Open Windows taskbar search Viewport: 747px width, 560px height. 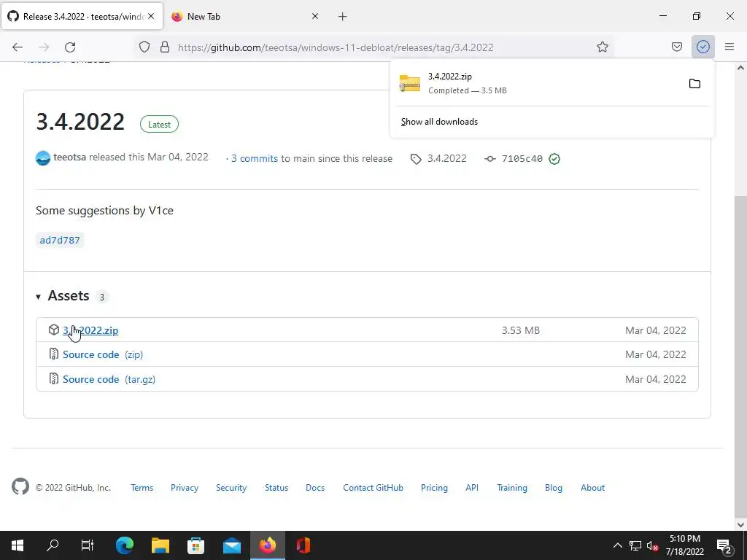53,545
